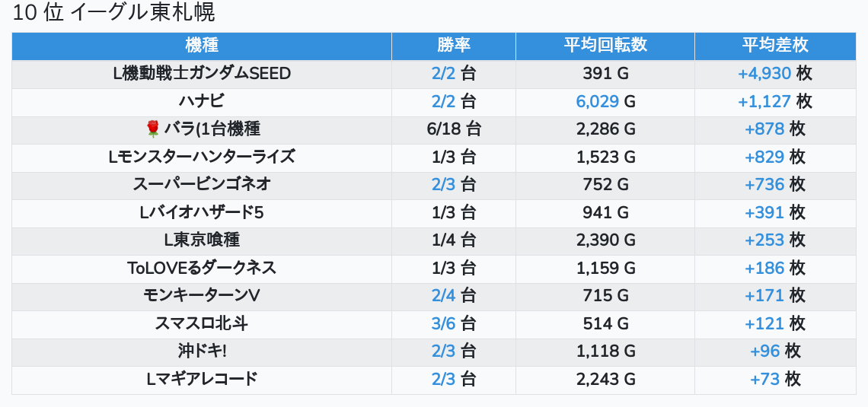
Task: Sort by the 機種 column header
Action: click(x=202, y=46)
